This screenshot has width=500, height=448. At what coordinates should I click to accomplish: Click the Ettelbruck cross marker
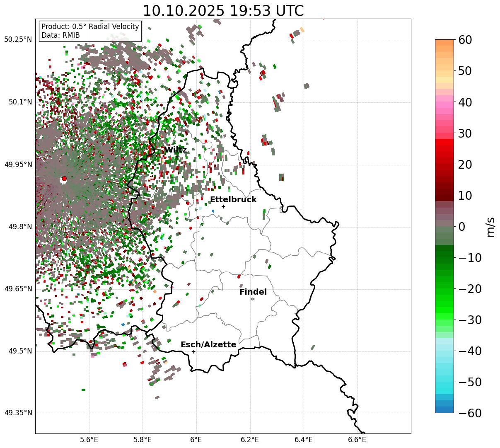coord(223,206)
